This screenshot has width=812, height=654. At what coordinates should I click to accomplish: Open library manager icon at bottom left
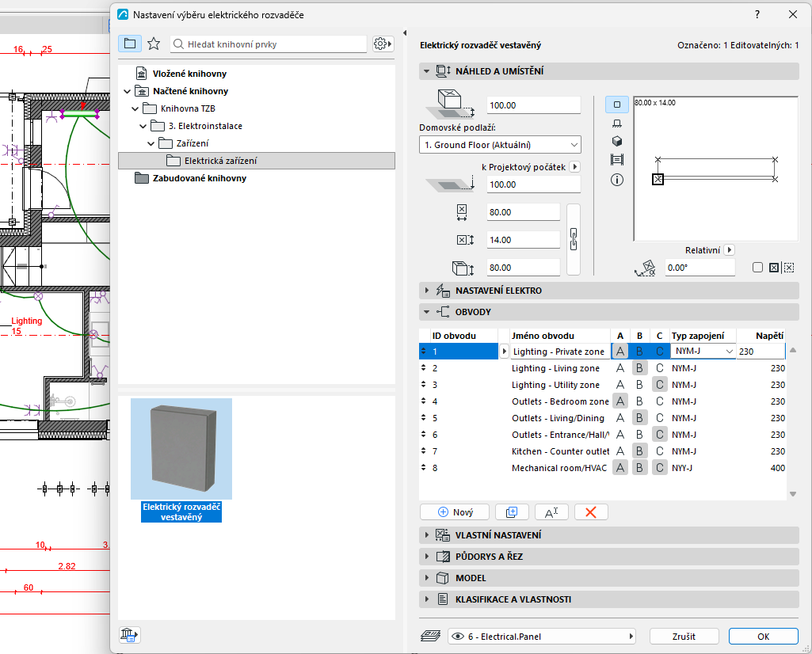(x=129, y=634)
